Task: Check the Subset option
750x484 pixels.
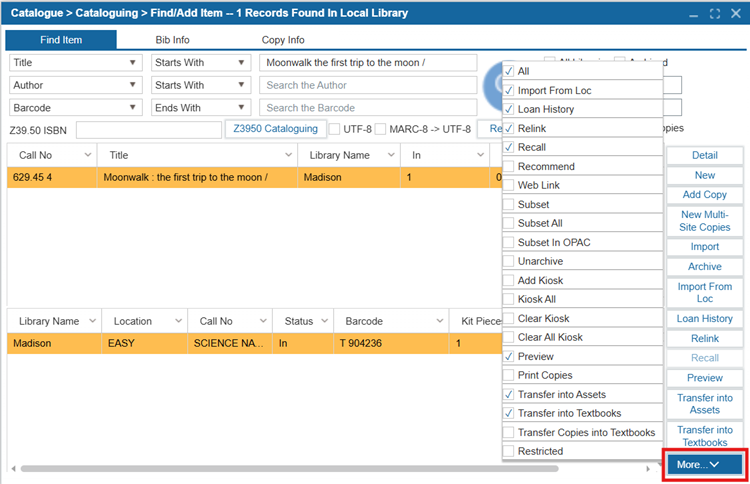Action: point(508,204)
